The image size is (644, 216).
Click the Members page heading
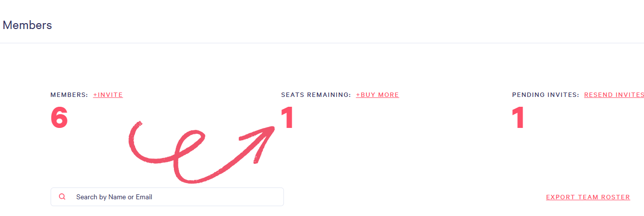click(28, 25)
